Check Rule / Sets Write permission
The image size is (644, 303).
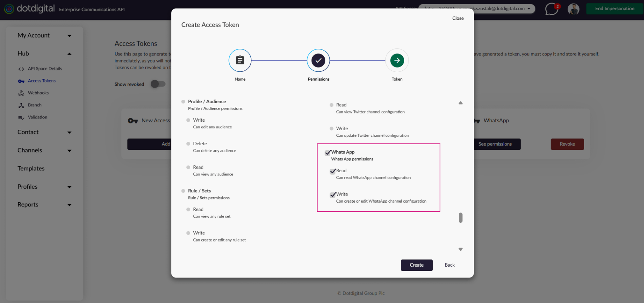tap(188, 233)
